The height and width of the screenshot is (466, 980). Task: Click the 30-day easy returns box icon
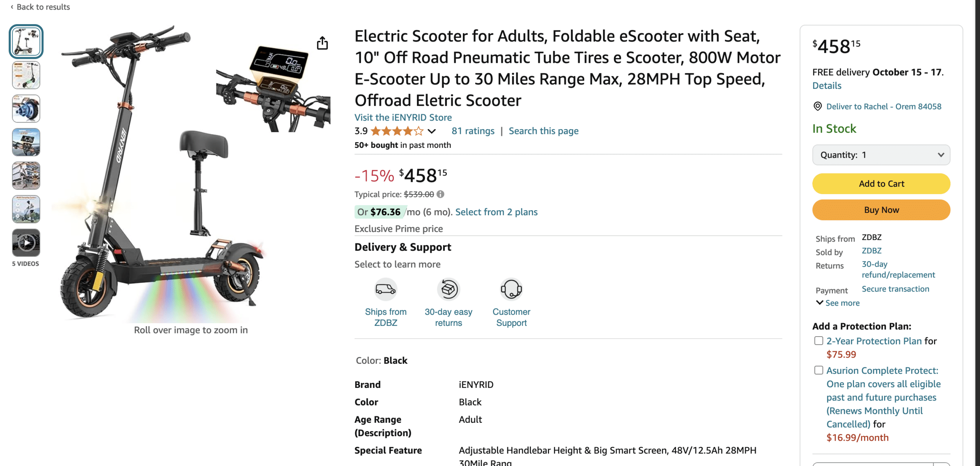(449, 289)
